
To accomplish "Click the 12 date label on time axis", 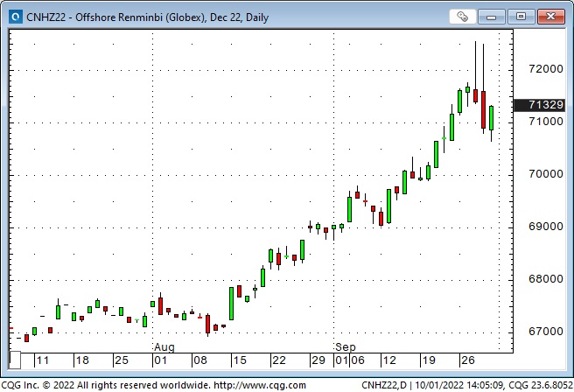I will coord(389,360).
